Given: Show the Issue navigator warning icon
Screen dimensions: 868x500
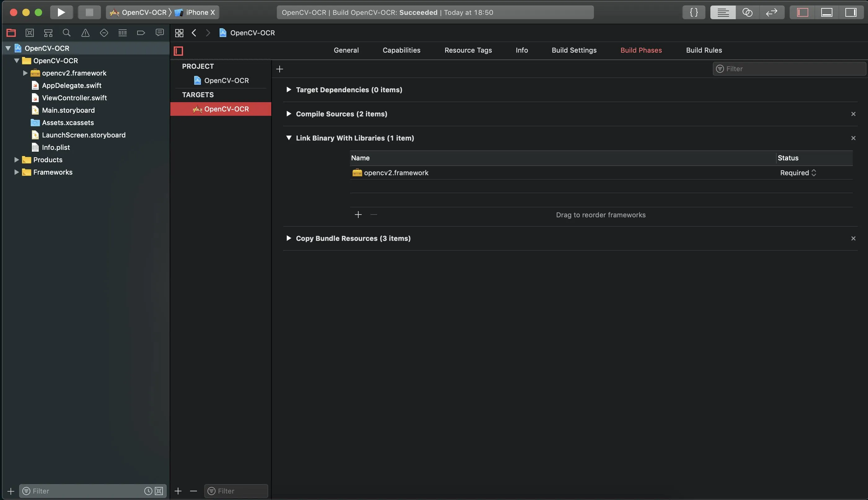Looking at the screenshot, I should [x=85, y=33].
